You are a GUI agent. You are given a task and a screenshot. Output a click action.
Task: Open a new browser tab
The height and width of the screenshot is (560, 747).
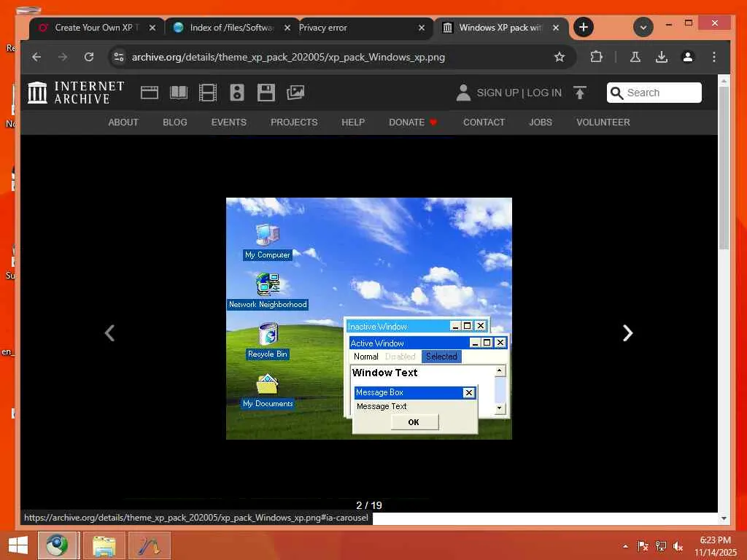coord(584,27)
